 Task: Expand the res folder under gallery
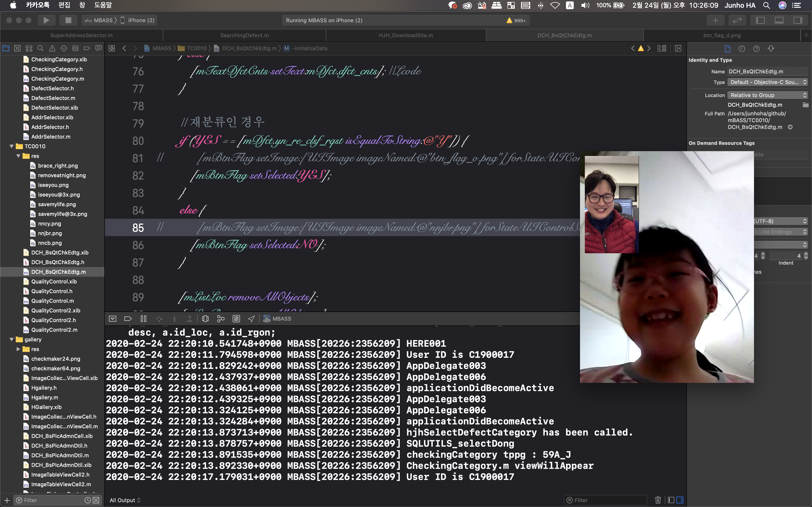coord(18,349)
